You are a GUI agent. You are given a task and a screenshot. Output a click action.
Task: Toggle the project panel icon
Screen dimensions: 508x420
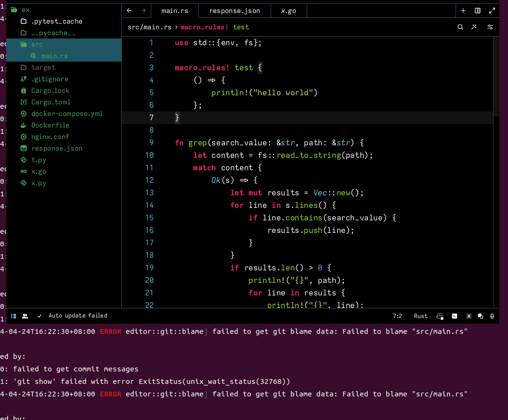(13, 316)
